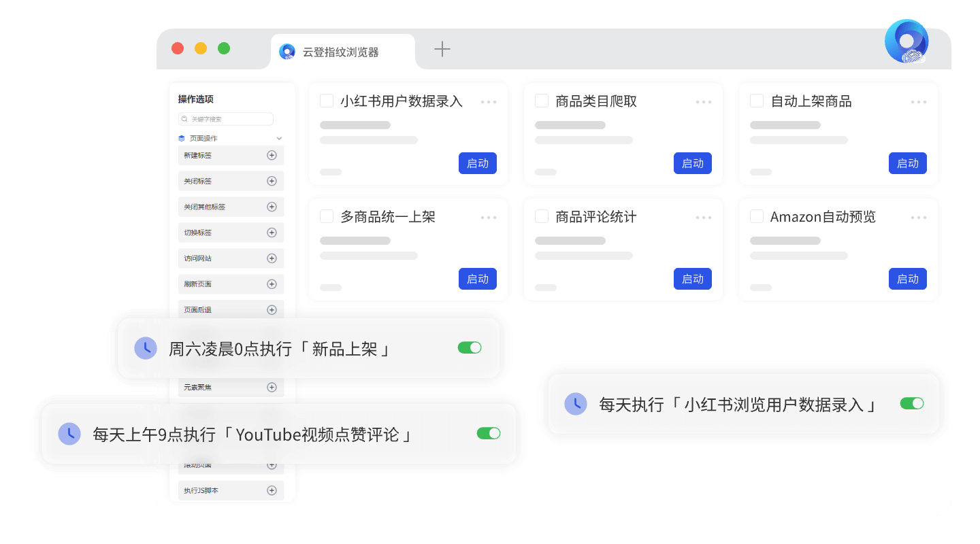Click the 页面操作 category icon in the sidebar
Screen dimensions: 980x544
180,137
